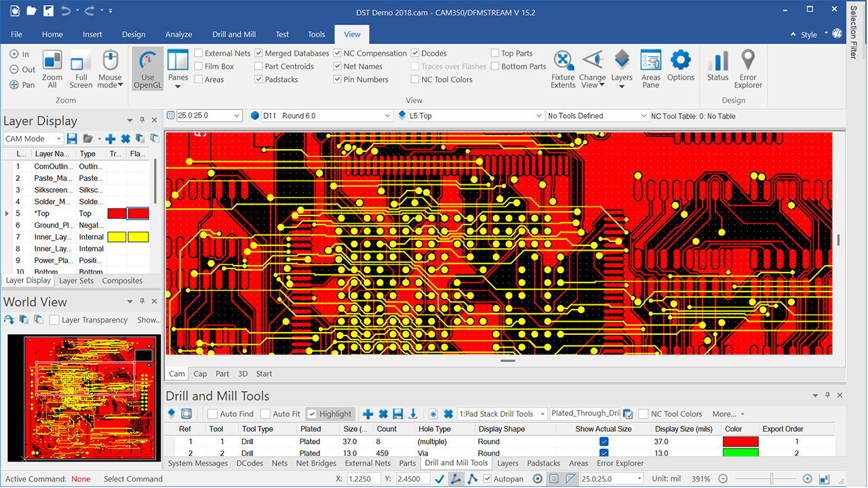Enable the External Nets checkbox
868x488 pixels.
point(199,54)
